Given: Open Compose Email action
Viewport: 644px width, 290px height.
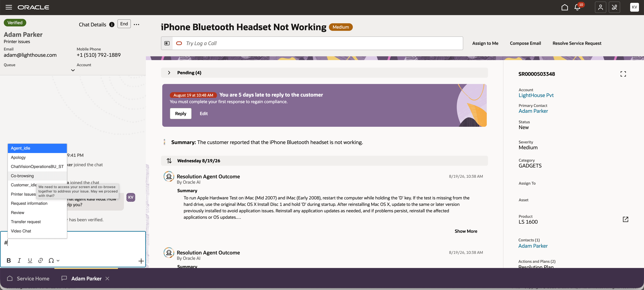Looking at the screenshot, I should coord(525,43).
